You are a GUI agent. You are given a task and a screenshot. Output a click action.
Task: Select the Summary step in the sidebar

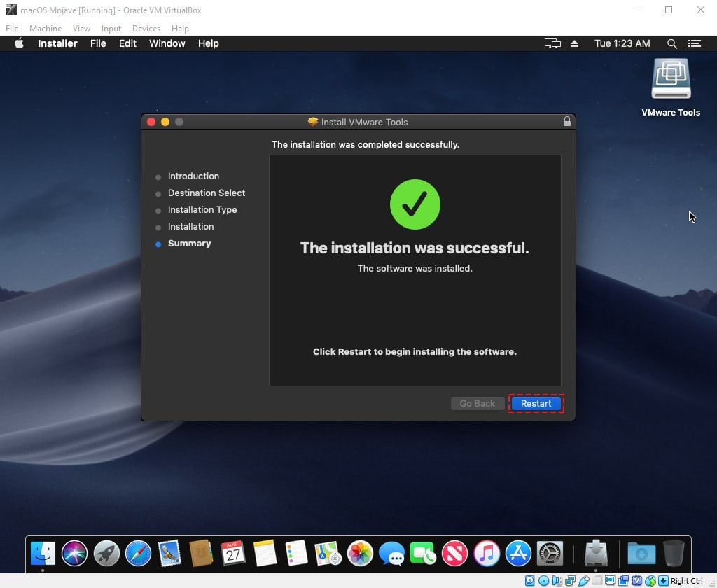[x=189, y=243]
